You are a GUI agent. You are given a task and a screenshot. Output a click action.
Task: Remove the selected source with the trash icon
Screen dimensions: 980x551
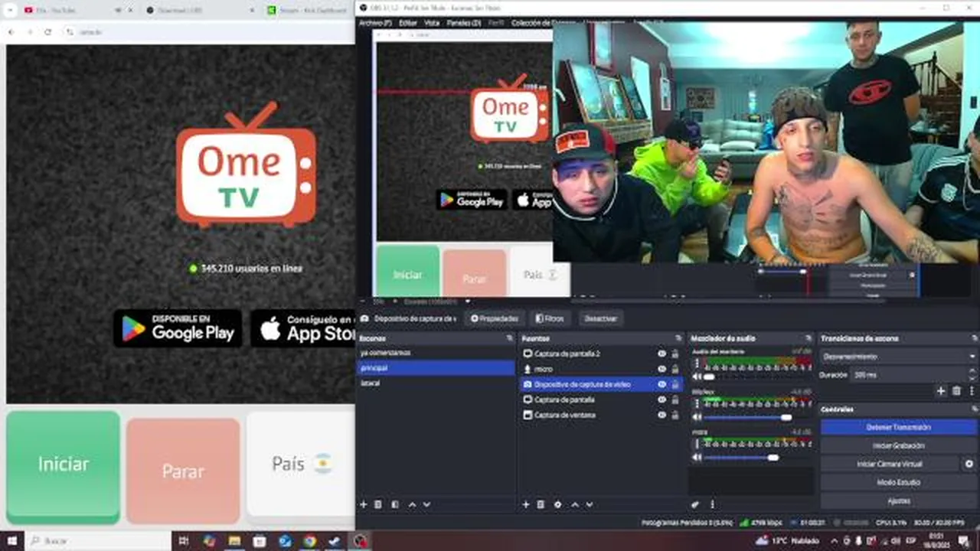(x=541, y=504)
